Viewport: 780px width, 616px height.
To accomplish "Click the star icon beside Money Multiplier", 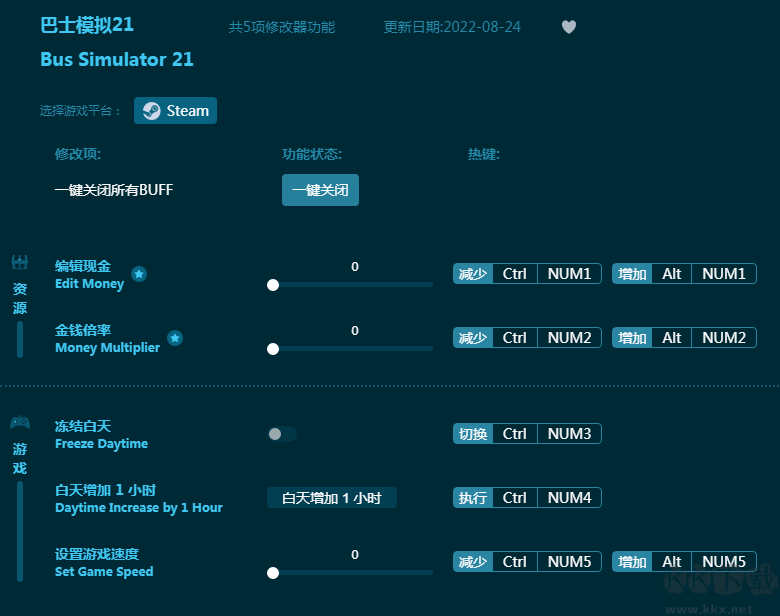I will (175, 338).
